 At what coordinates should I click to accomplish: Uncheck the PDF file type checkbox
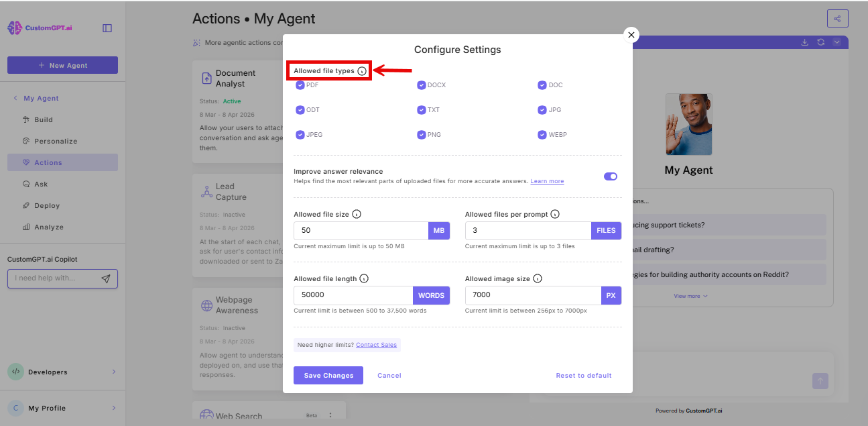click(x=300, y=85)
